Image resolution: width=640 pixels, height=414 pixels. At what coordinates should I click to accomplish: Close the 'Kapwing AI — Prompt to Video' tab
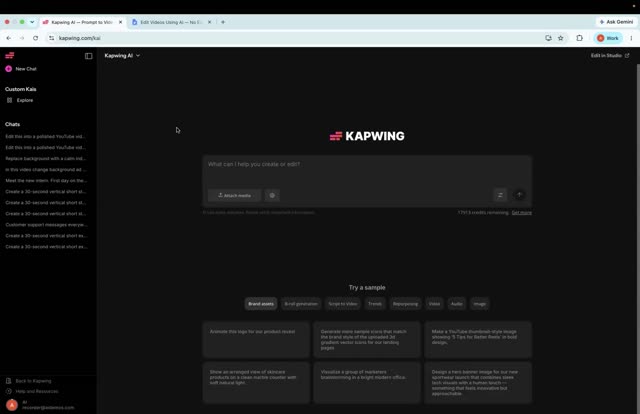pos(120,22)
